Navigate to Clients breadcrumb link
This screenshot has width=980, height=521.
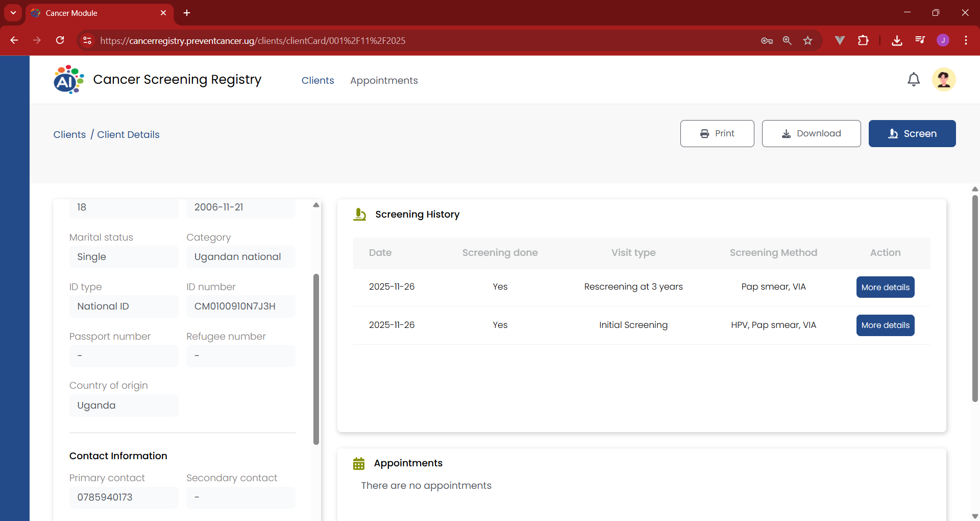coord(69,134)
